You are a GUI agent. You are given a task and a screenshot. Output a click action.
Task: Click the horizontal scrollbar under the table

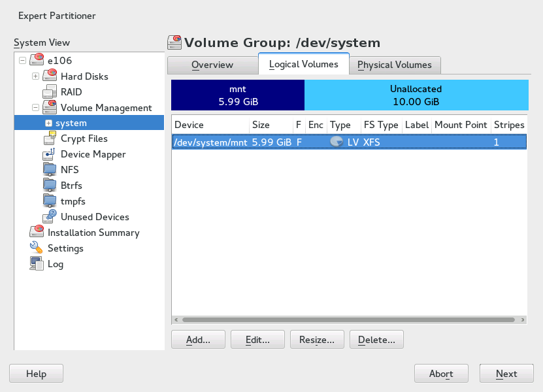point(348,320)
